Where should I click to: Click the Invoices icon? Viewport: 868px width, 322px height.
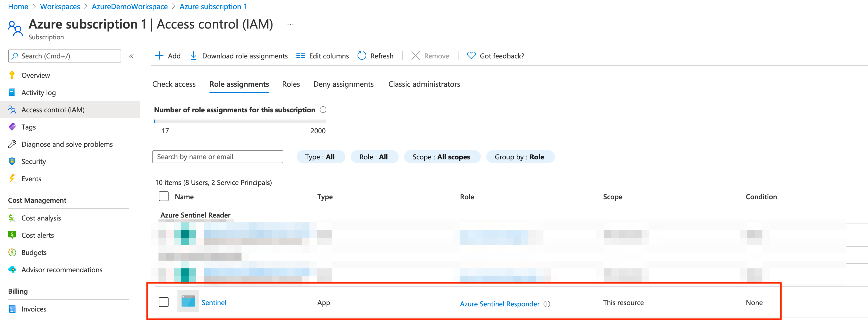[12, 309]
